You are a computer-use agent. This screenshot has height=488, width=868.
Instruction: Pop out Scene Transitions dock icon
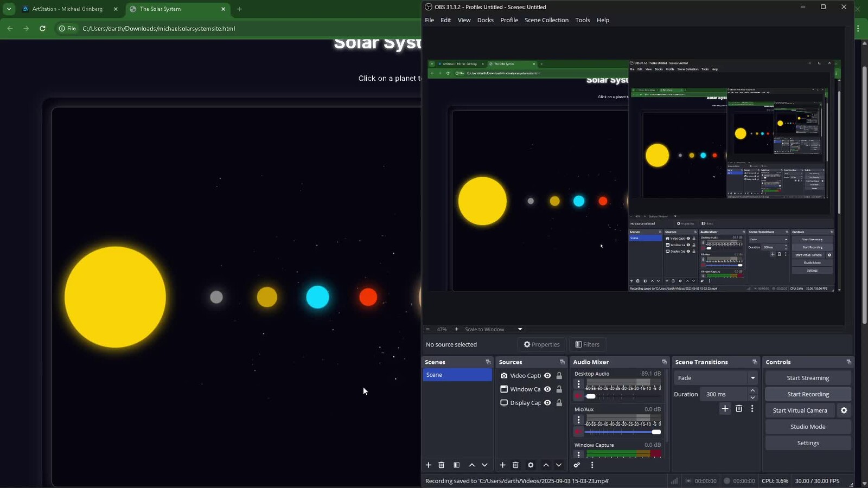pyautogui.click(x=755, y=362)
